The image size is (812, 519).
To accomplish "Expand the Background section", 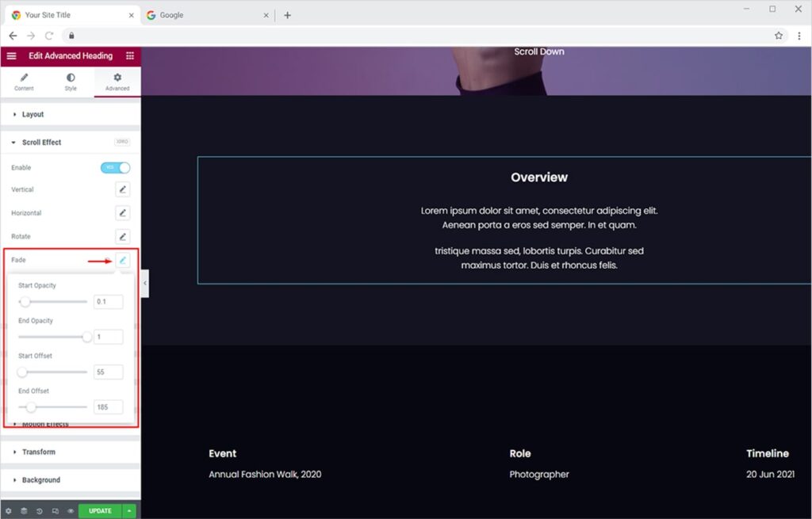I will point(40,480).
